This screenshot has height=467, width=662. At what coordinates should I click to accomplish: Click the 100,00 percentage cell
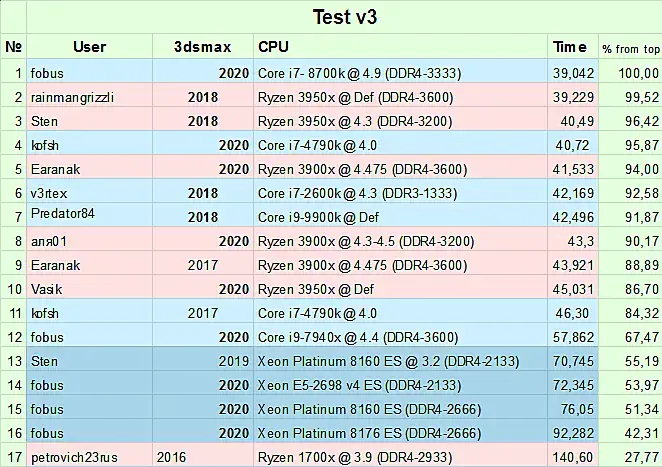pyautogui.click(x=631, y=72)
